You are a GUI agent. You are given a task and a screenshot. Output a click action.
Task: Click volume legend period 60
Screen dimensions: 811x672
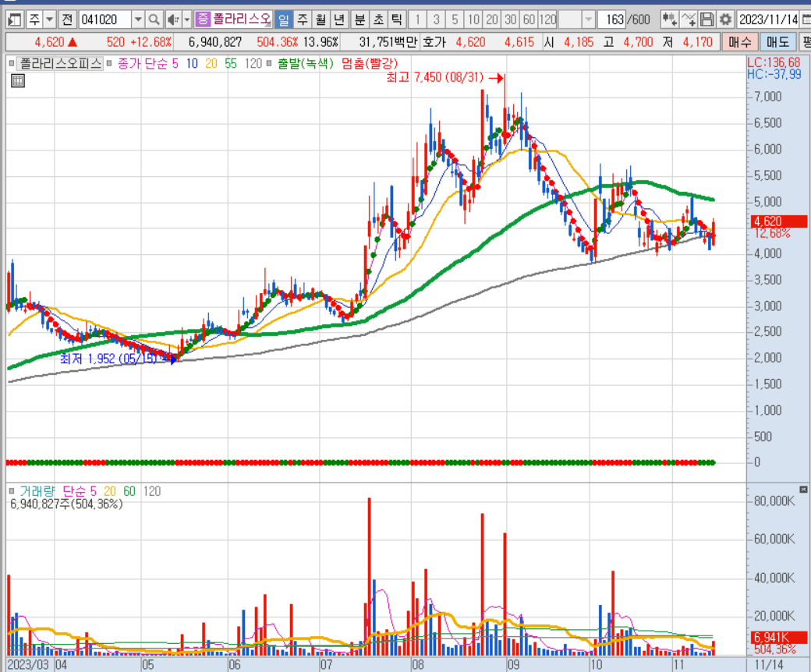coord(129,491)
